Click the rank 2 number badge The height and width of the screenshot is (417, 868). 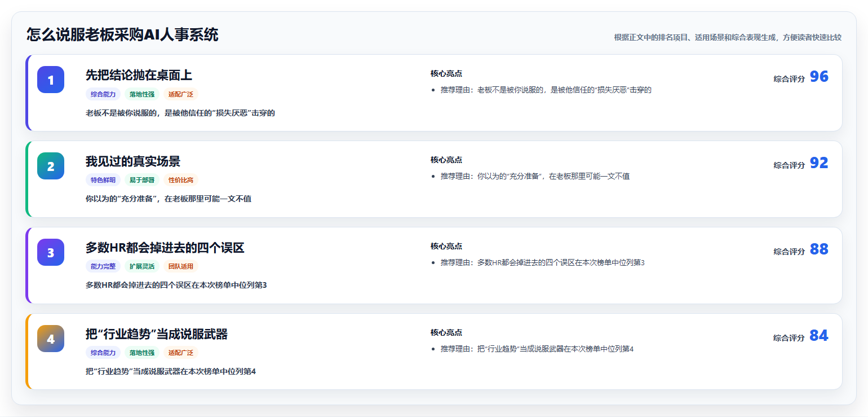51,166
